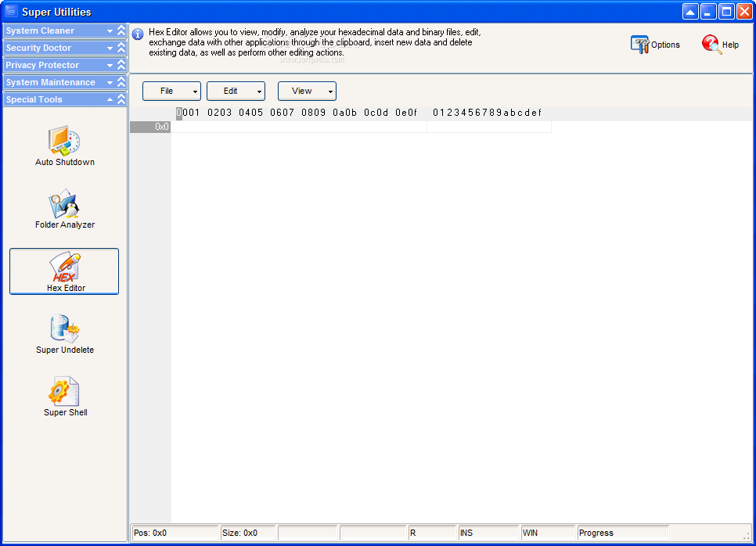The width and height of the screenshot is (756, 546).
Task: Click the Size: 0x0 status field
Action: 248,533
